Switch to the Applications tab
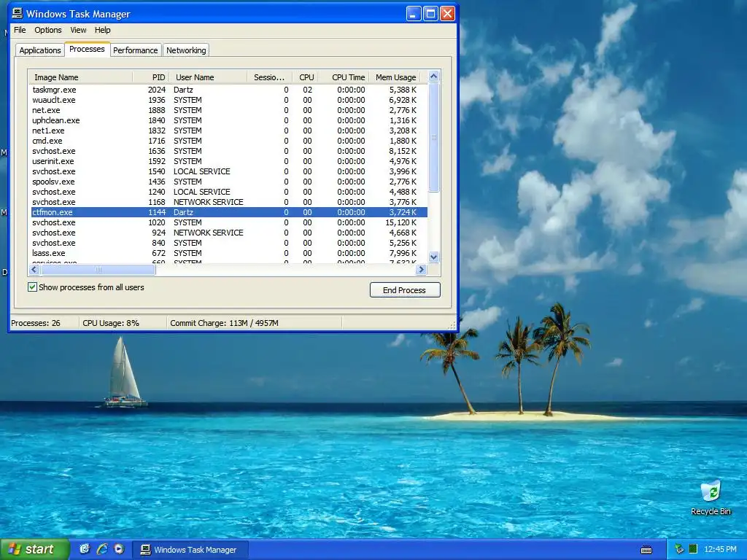The height and width of the screenshot is (560, 747). (x=40, y=50)
